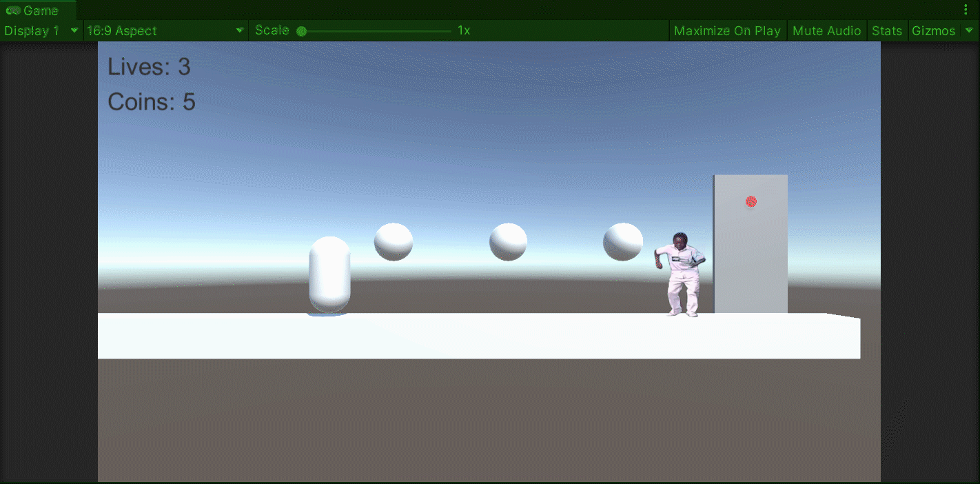Open the Game view options kebab menu

click(966, 10)
